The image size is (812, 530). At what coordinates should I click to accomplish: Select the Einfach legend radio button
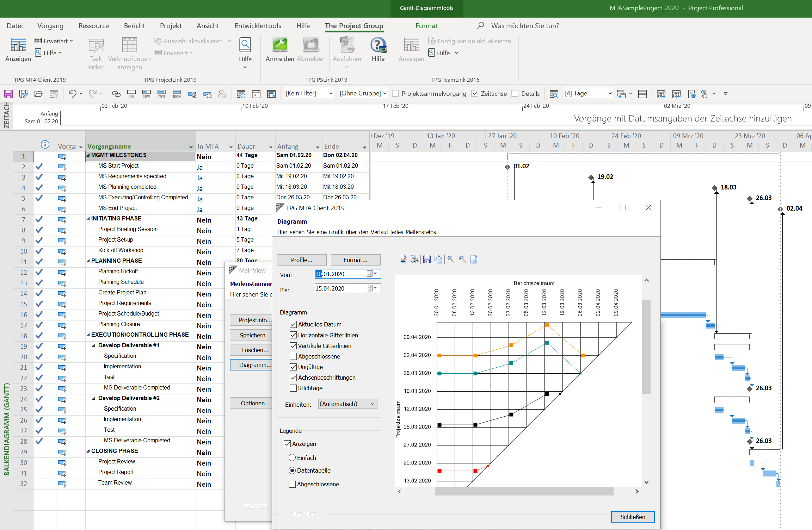(x=292, y=457)
